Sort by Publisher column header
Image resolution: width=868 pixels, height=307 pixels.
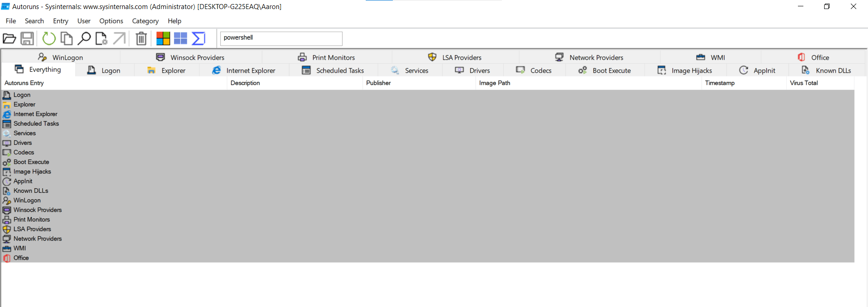[x=419, y=83]
